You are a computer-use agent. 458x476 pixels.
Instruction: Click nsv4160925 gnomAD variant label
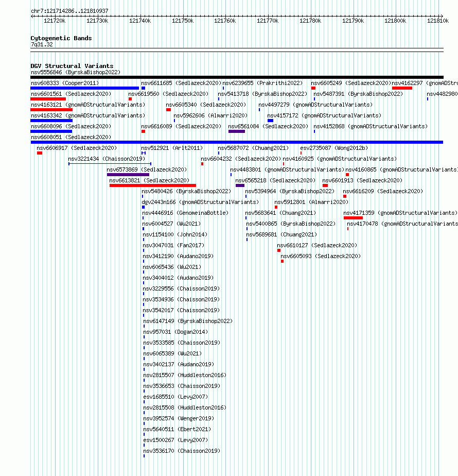(x=340, y=159)
